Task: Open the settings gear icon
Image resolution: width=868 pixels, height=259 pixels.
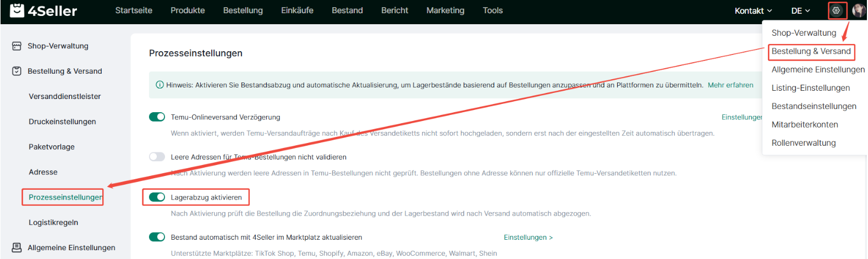Action: (836, 10)
